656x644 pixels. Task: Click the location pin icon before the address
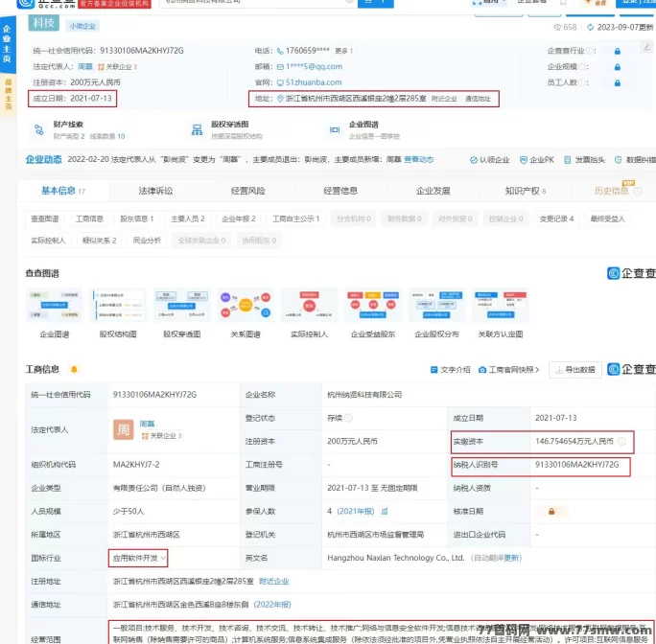280,99
